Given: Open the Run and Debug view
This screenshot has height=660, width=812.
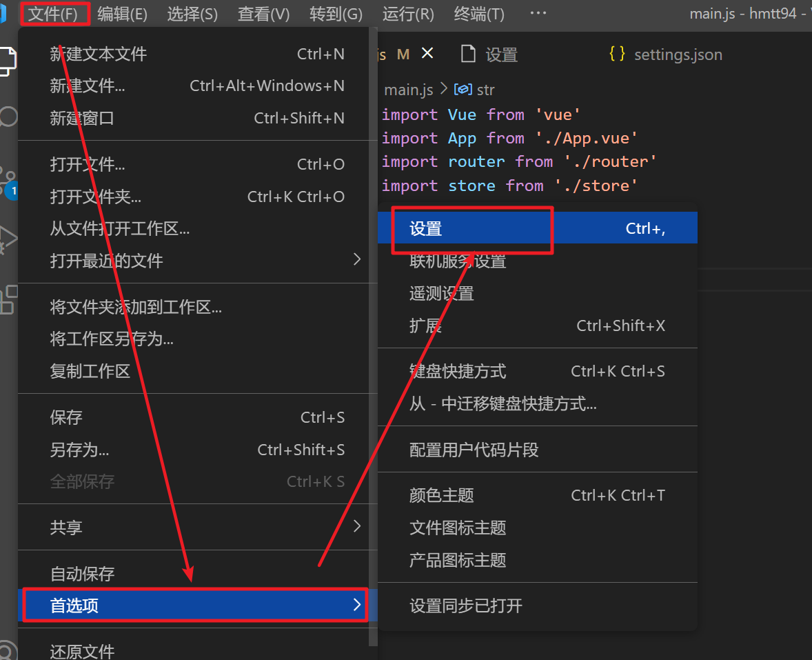Looking at the screenshot, I should tap(7, 239).
